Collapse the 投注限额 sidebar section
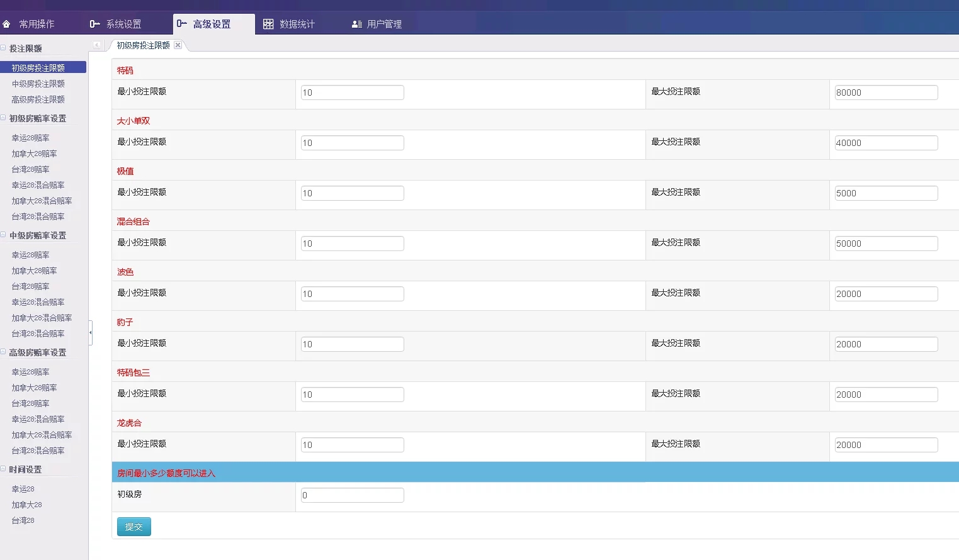 (4, 48)
